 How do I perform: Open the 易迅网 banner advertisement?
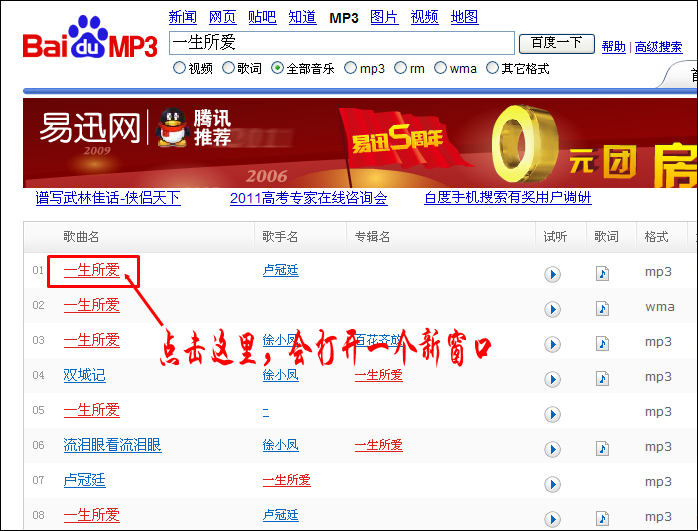point(360,143)
